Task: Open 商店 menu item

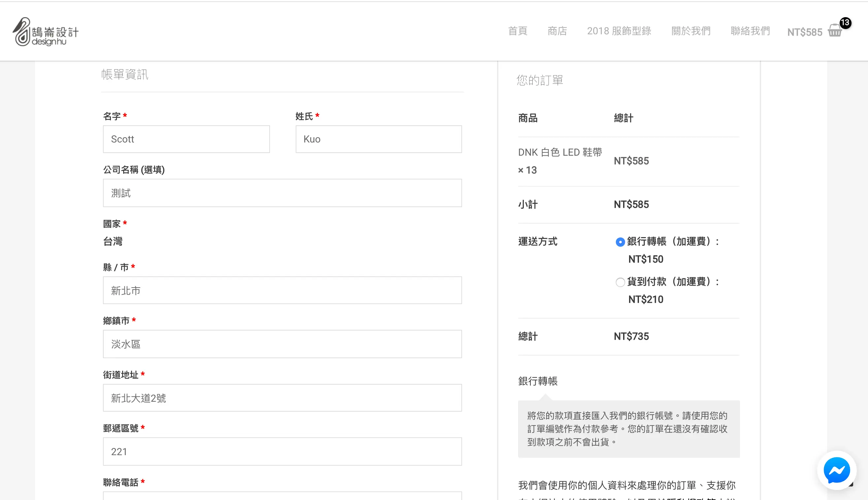Action: click(557, 31)
